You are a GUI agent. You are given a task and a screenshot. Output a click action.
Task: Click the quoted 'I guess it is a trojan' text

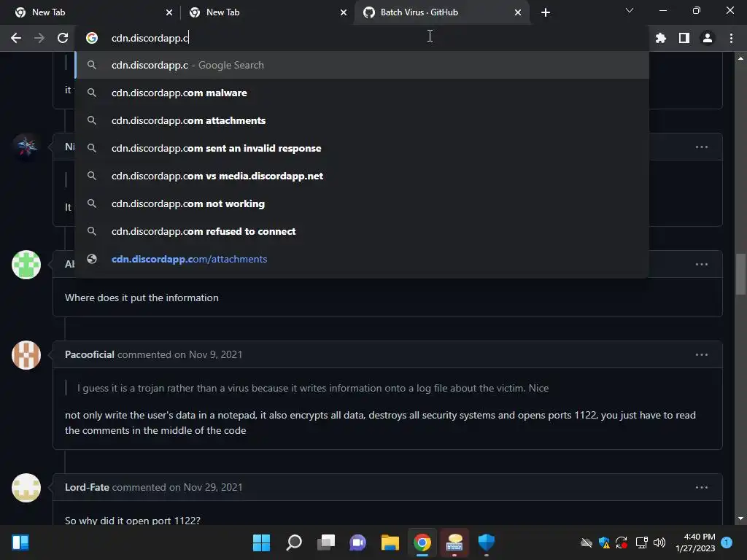click(313, 388)
